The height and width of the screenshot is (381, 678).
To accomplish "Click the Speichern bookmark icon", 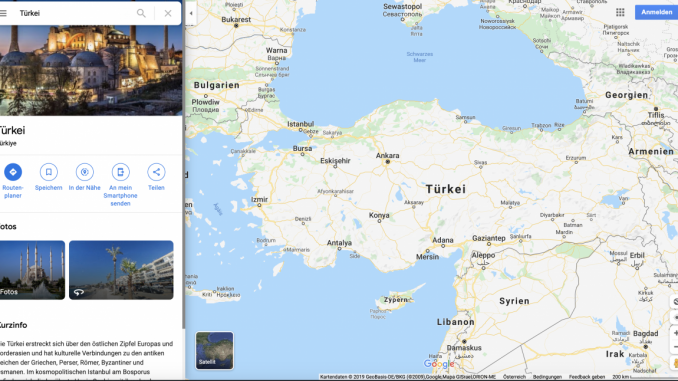I will point(48,172).
